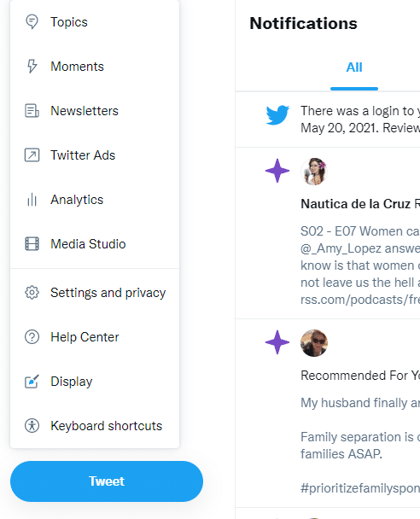Screen dimensions: 420x519
Task: Click the Analytics bar chart icon
Action: [32, 199]
